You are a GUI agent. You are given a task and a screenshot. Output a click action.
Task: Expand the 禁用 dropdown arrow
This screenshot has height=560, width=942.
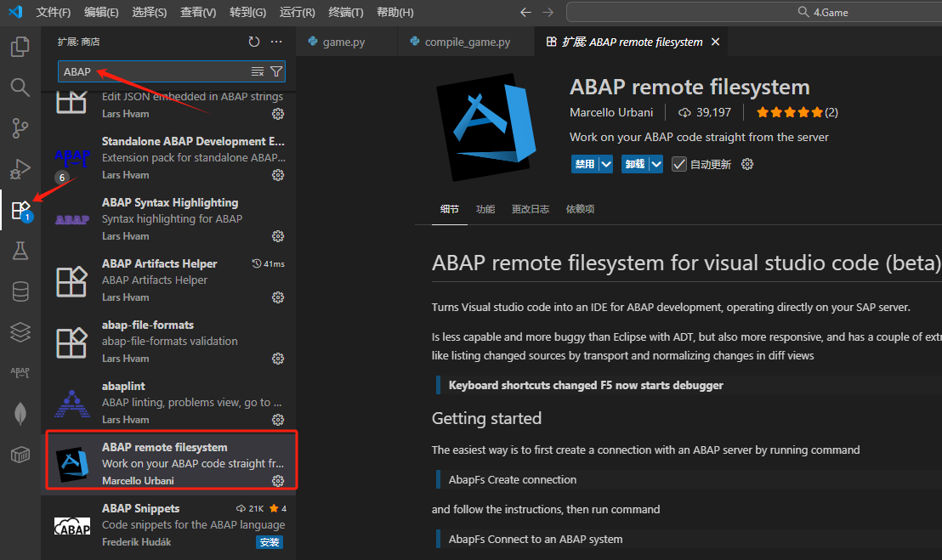(606, 164)
